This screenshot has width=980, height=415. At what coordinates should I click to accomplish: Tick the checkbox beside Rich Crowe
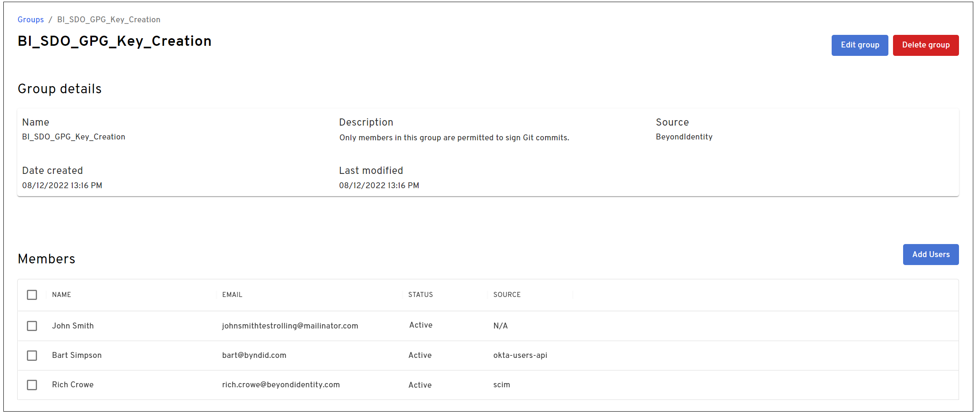point(32,385)
